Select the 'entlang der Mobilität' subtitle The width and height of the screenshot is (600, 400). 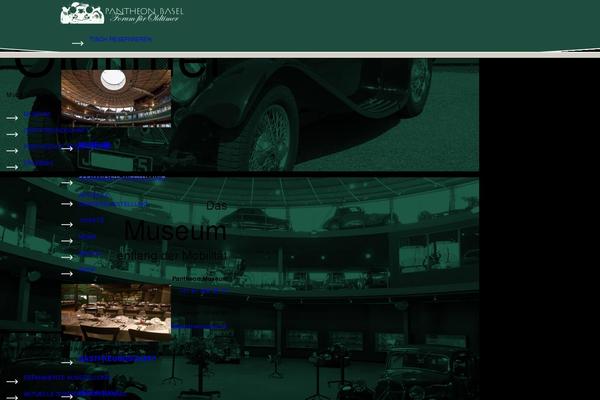coord(172,256)
